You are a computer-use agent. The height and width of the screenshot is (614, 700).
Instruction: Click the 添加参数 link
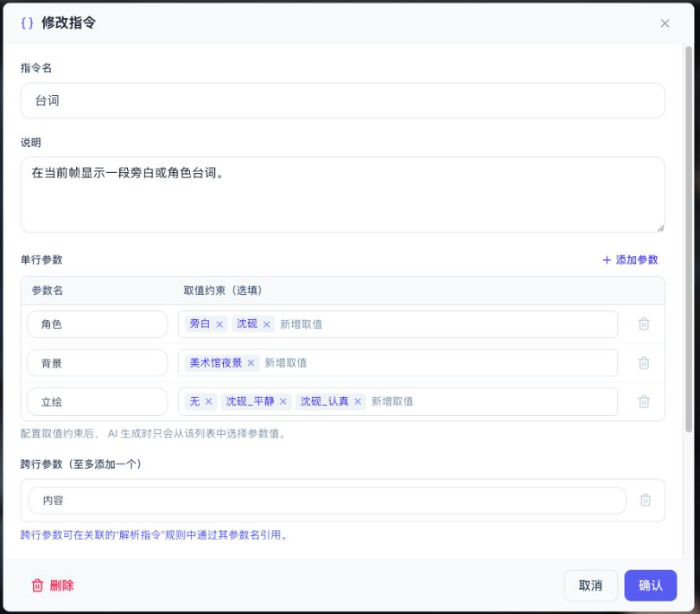tap(630, 259)
